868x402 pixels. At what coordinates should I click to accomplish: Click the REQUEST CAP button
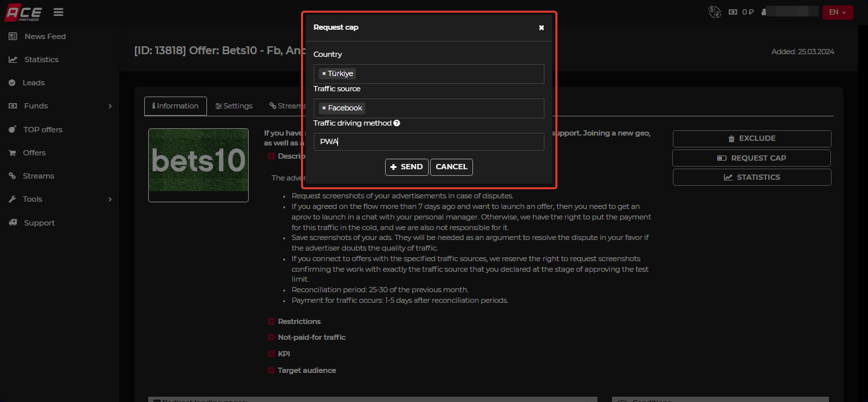752,158
